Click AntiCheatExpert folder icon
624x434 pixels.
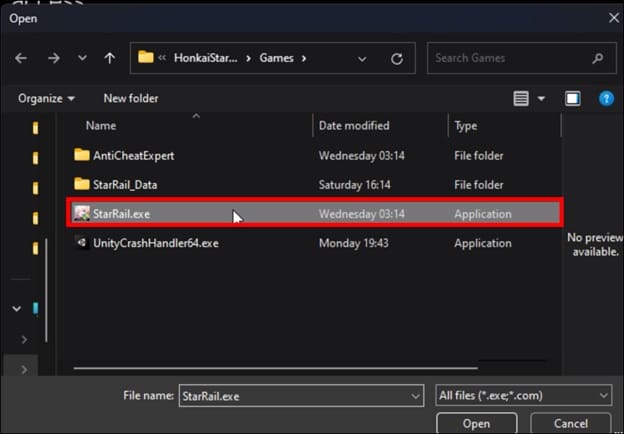(82, 154)
